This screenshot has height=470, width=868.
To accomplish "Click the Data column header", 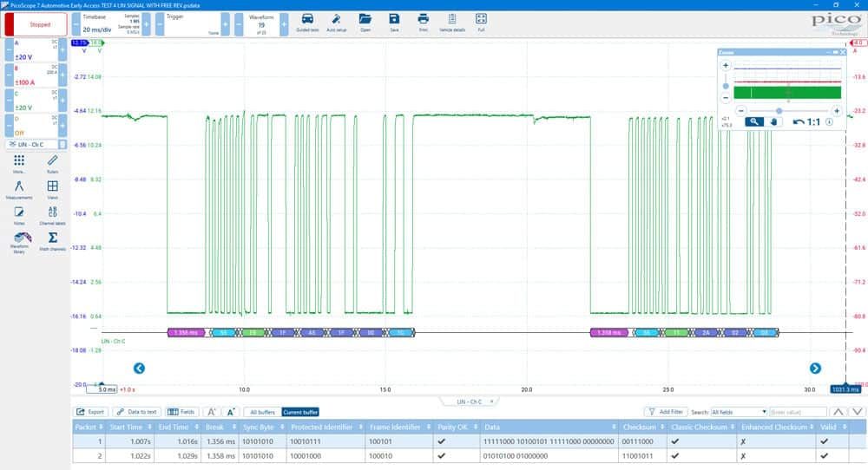I will point(549,427).
